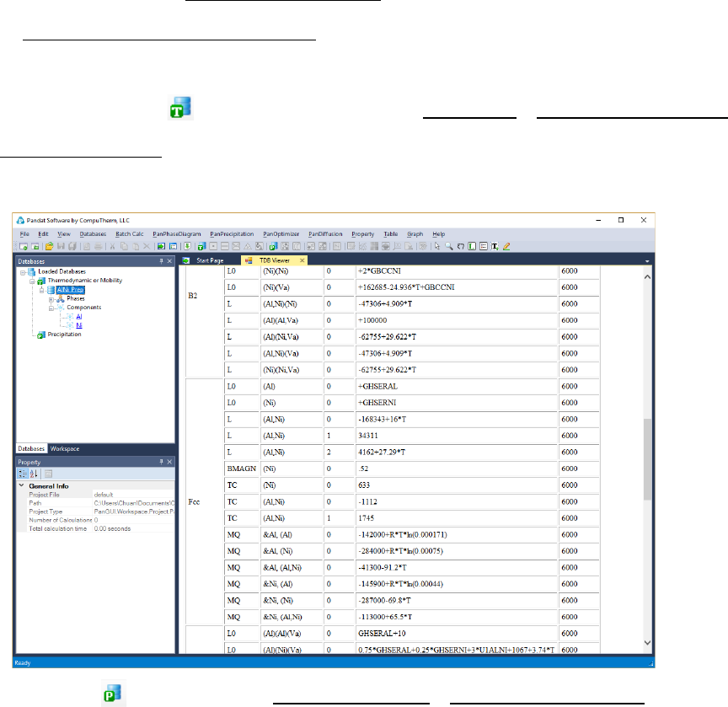Screen dimensions: 728x707
Task: Click the Load PDB precipitation database icon
Action: coord(274,247)
